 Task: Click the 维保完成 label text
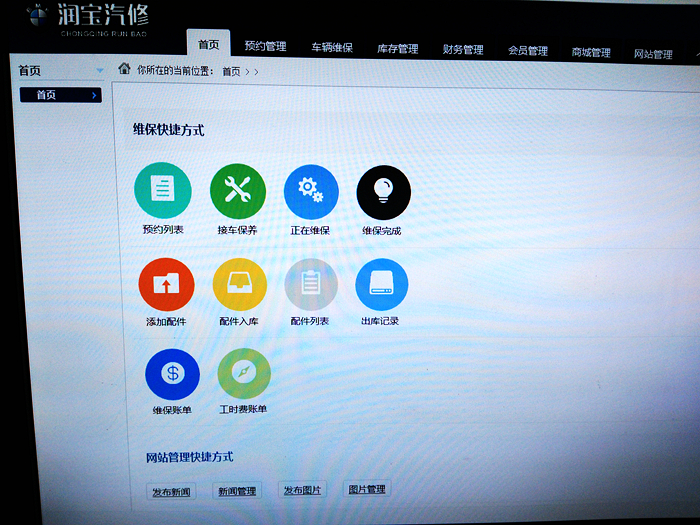382,231
